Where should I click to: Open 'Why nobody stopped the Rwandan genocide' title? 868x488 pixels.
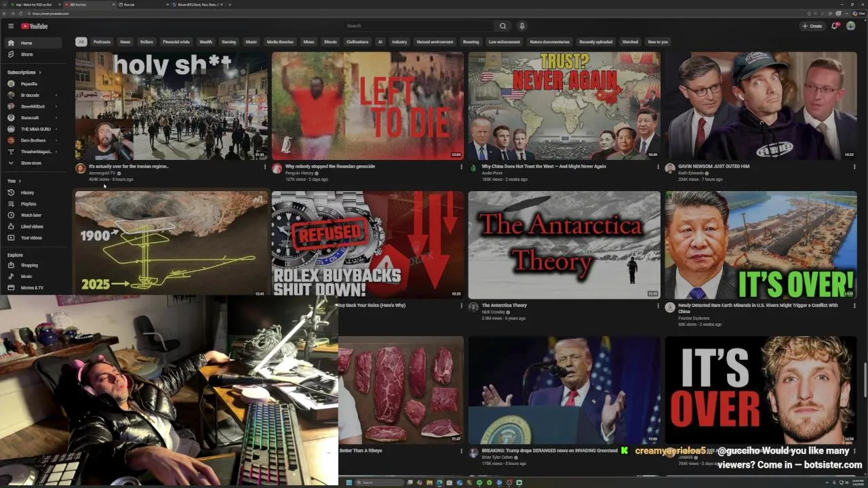[x=330, y=166]
